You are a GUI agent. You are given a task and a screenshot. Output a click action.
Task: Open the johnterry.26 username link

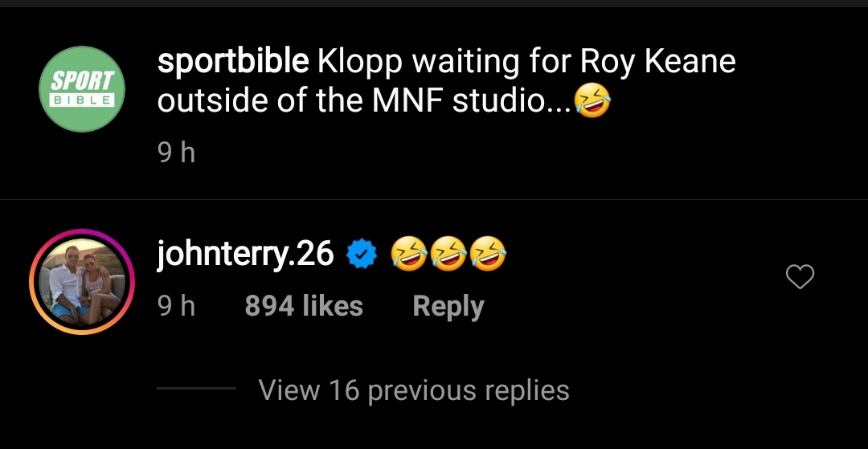coord(245,255)
